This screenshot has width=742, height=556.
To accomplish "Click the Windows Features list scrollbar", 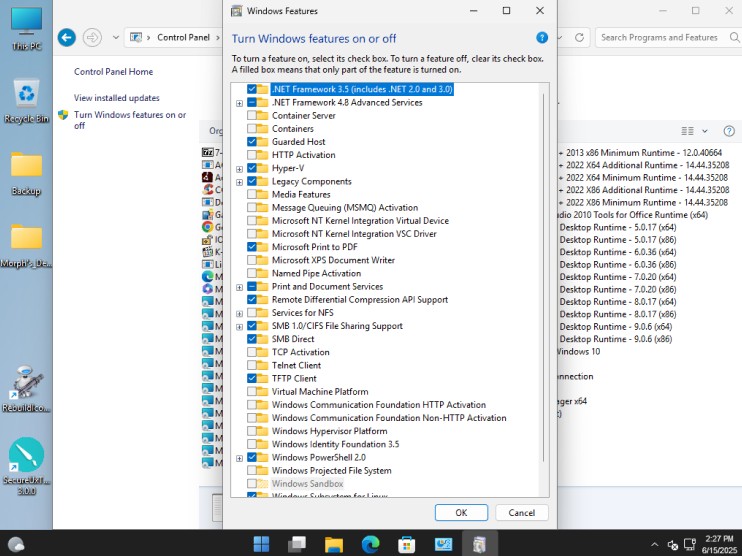I will [x=544, y=278].
